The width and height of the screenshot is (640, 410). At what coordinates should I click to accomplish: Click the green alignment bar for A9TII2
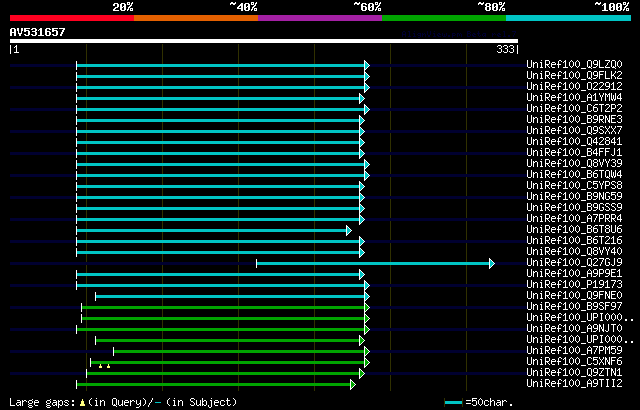point(216,385)
